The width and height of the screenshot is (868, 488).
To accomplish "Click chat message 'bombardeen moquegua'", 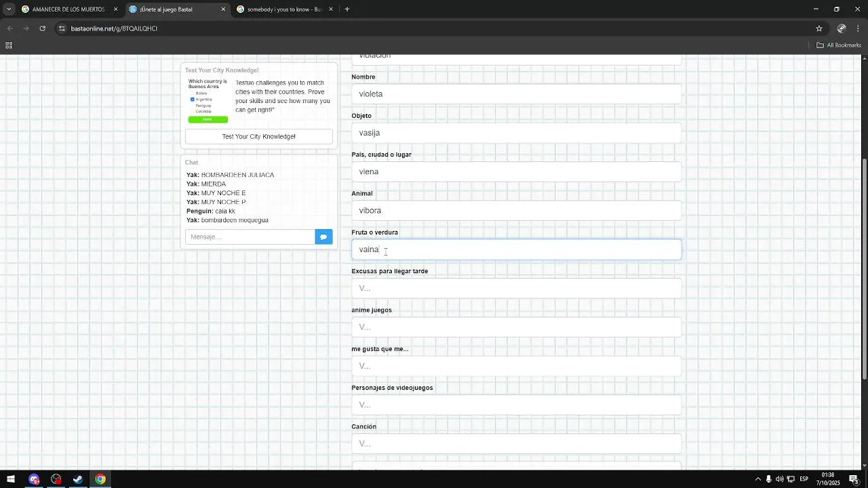I will click(235, 220).
